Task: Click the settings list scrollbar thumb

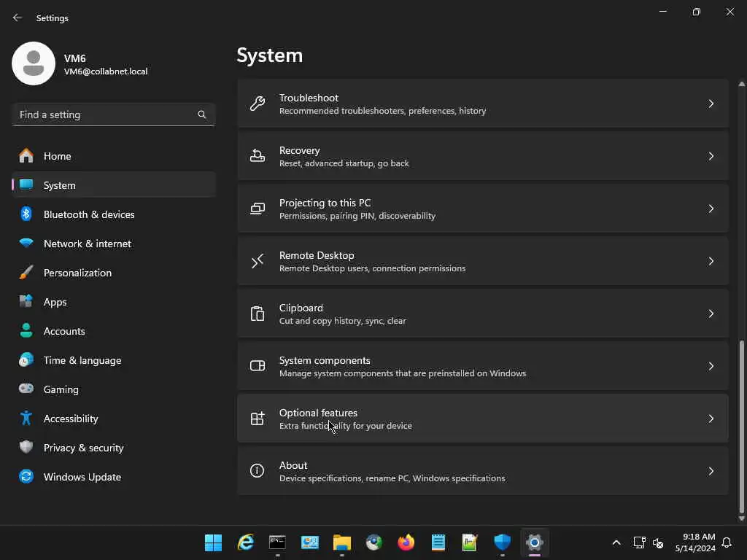Action: (x=741, y=425)
